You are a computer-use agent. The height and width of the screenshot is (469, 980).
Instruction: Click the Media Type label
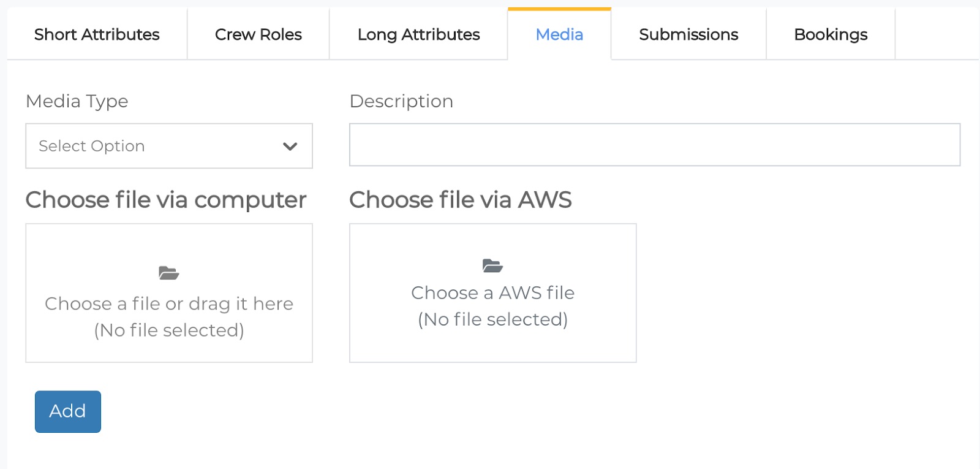[x=77, y=101]
